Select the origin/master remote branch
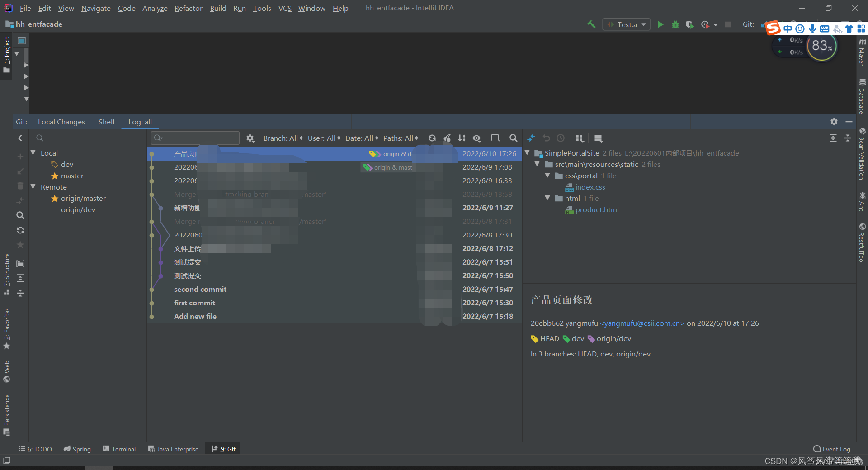This screenshot has height=470, width=868. [x=83, y=198]
